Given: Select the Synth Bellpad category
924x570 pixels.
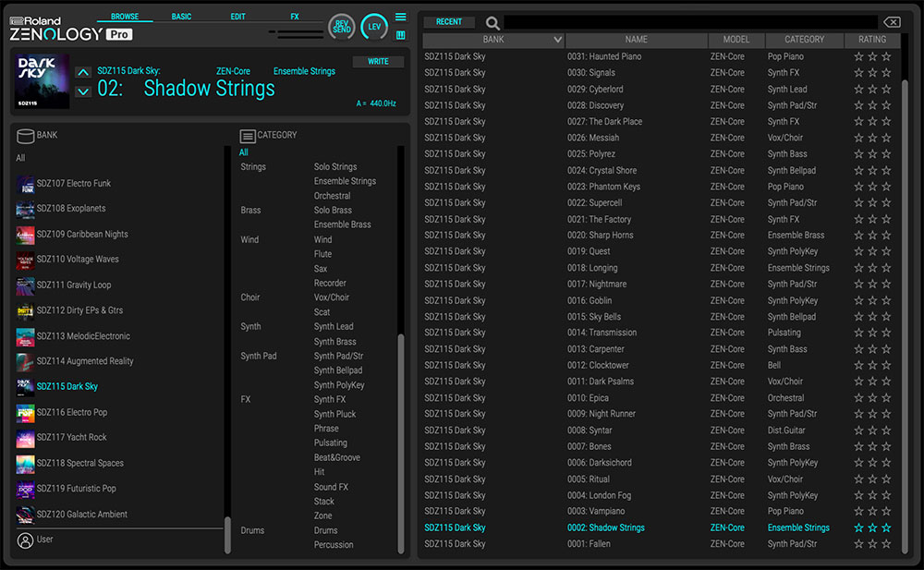Looking at the screenshot, I should tap(338, 370).
